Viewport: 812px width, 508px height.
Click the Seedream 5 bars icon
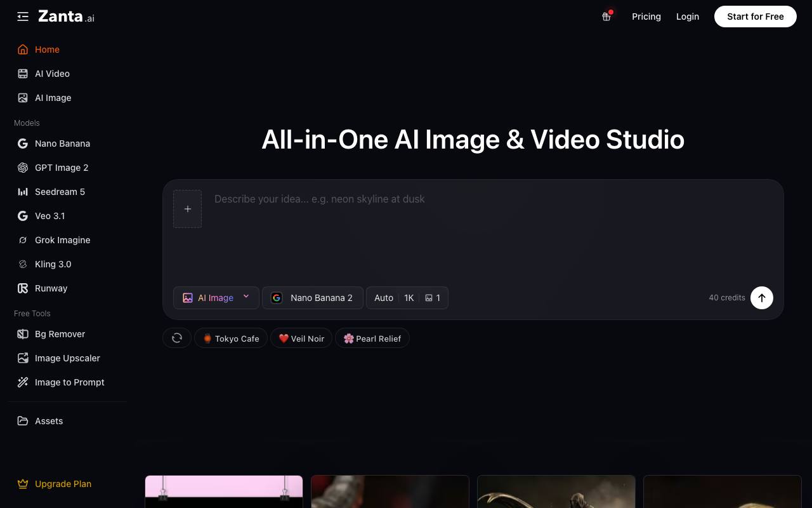point(23,192)
